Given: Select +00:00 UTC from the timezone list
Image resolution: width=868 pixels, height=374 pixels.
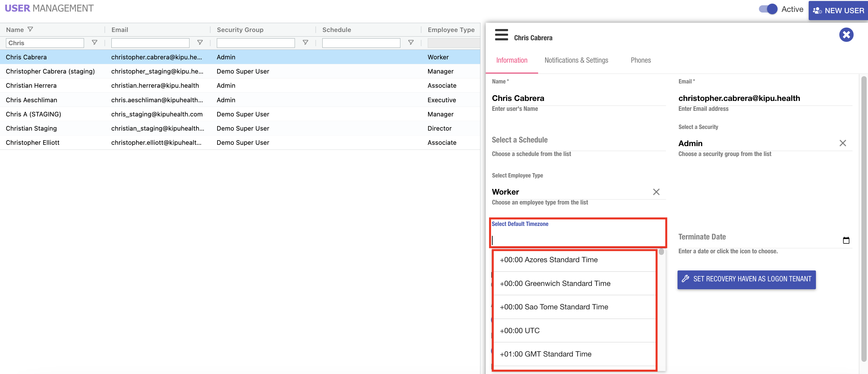Looking at the screenshot, I should pyautogui.click(x=519, y=330).
